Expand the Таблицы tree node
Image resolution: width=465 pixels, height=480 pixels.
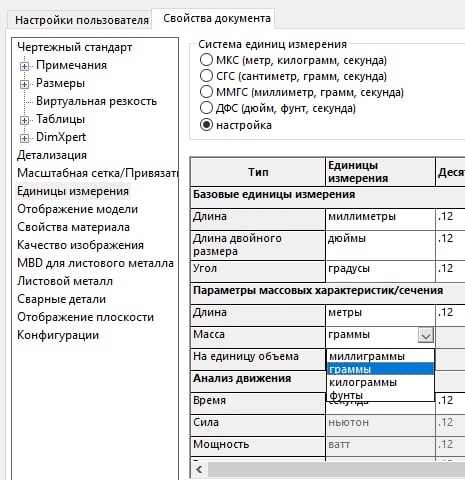tap(24, 120)
